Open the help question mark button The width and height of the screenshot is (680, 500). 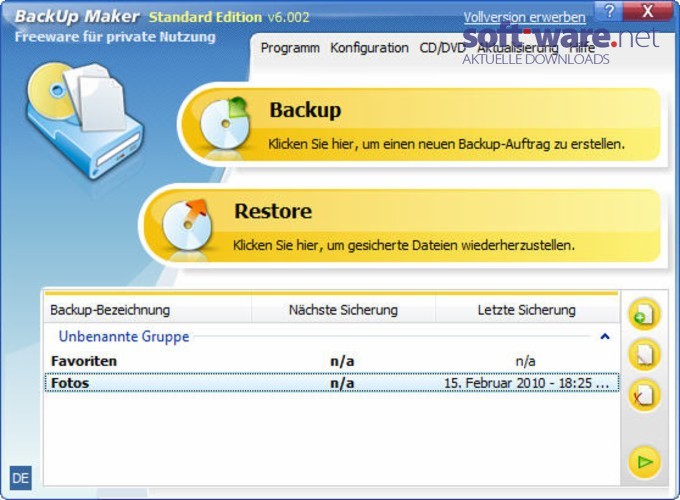click(x=609, y=12)
